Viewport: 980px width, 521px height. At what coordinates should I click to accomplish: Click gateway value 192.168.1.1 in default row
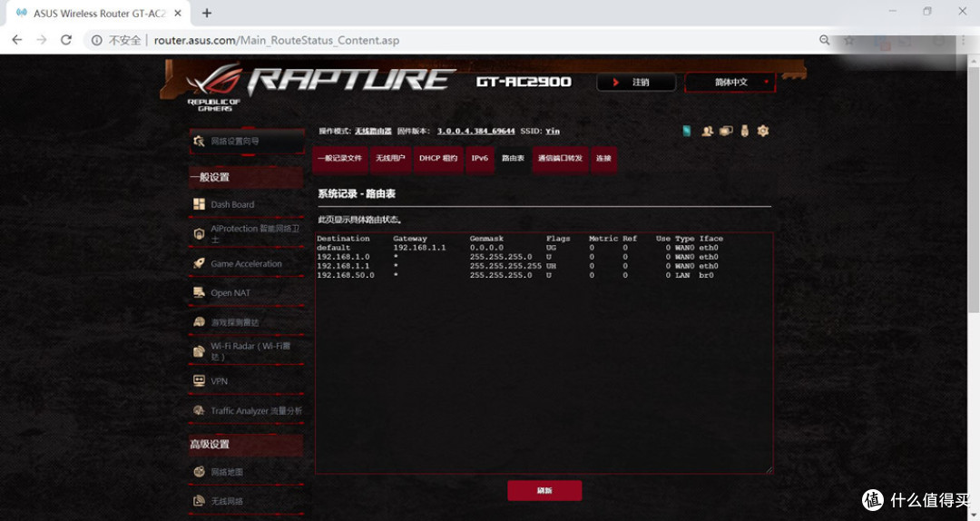coord(419,248)
